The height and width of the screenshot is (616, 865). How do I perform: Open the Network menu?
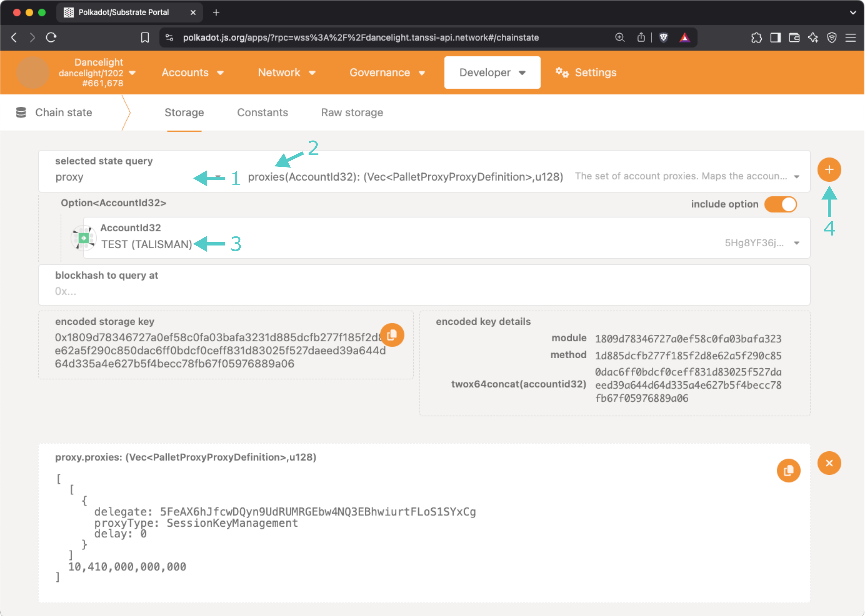pyautogui.click(x=287, y=72)
